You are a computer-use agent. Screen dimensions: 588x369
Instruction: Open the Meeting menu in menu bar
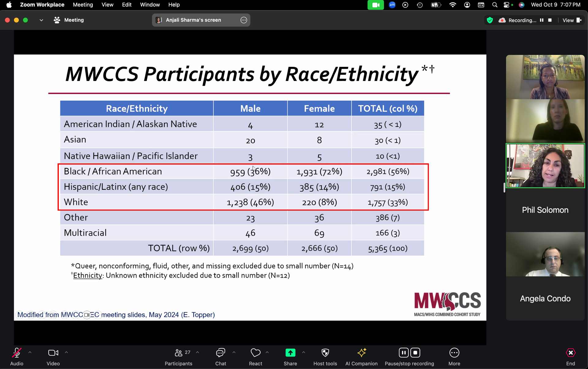click(x=83, y=5)
